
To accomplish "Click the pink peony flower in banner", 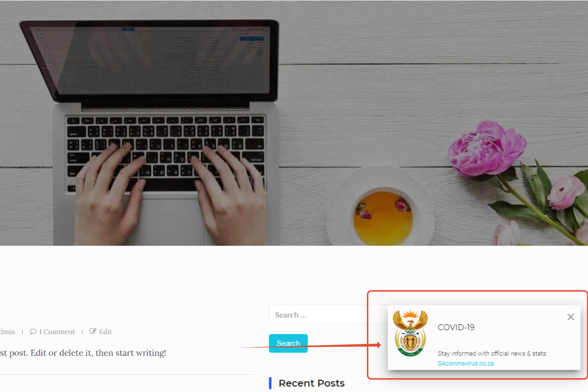I will (487, 150).
